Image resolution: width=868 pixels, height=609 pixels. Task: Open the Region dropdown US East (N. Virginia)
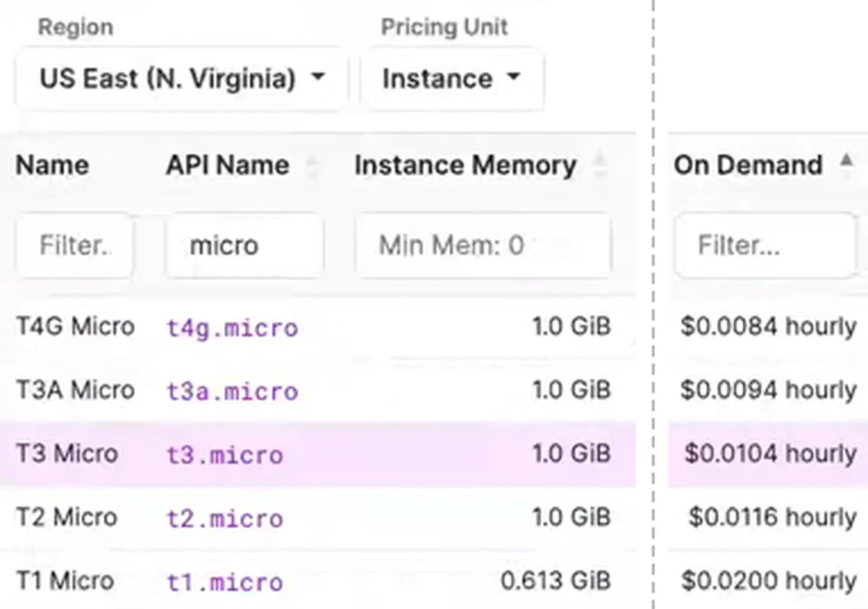(181, 78)
